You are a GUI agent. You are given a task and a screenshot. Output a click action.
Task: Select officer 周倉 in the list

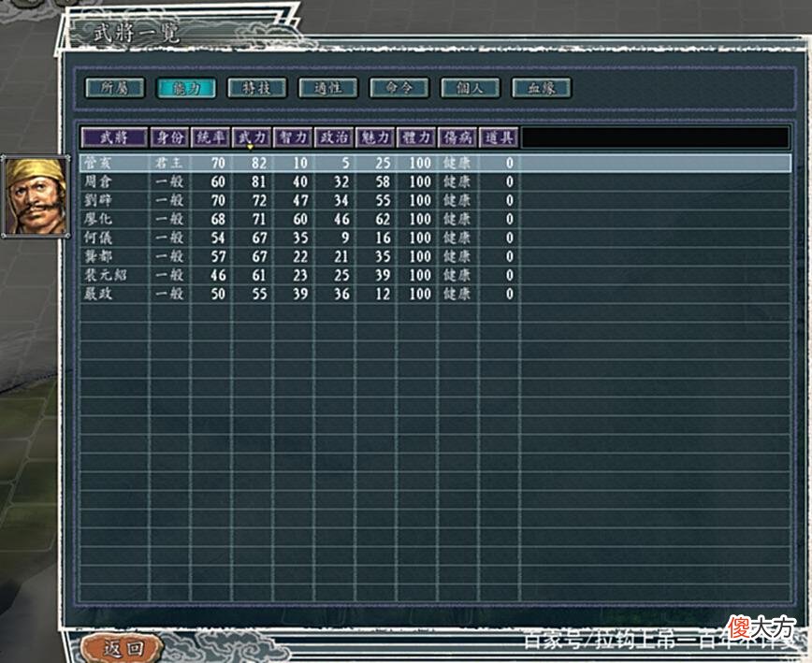(x=435, y=181)
